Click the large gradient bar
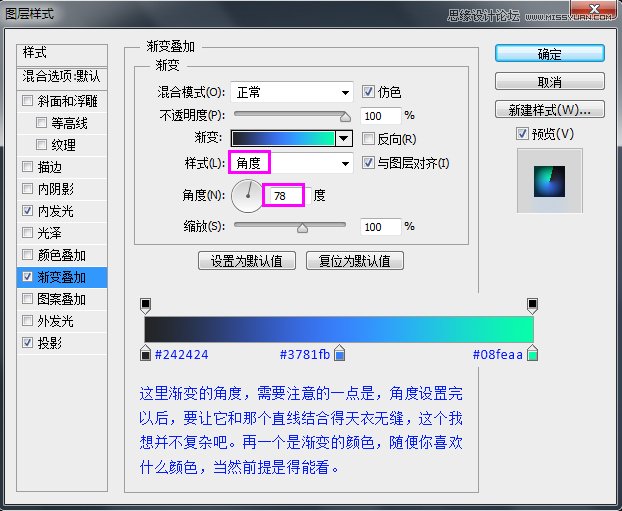The image size is (622, 511). coord(339,329)
